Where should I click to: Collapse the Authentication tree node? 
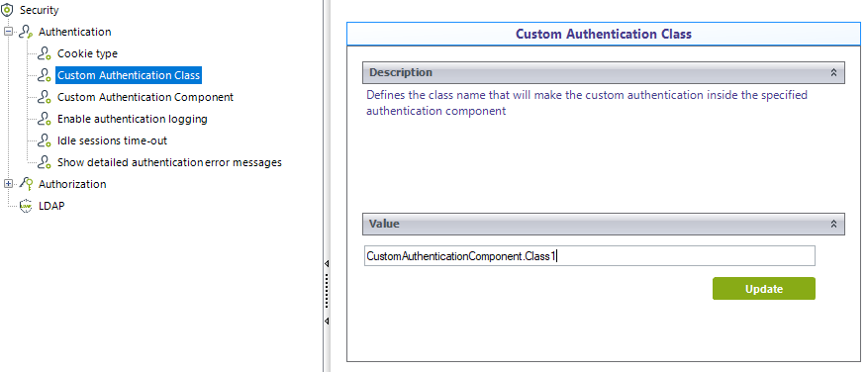tap(8, 32)
